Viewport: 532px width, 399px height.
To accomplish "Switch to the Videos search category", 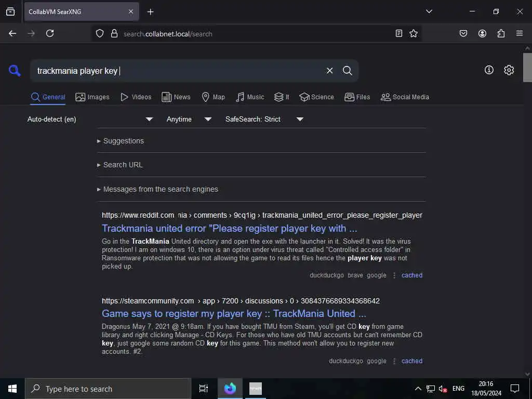I will pos(136,97).
